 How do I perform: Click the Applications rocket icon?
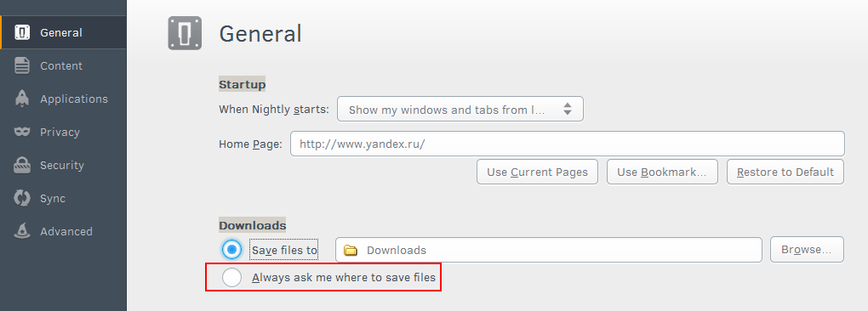coord(22,99)
